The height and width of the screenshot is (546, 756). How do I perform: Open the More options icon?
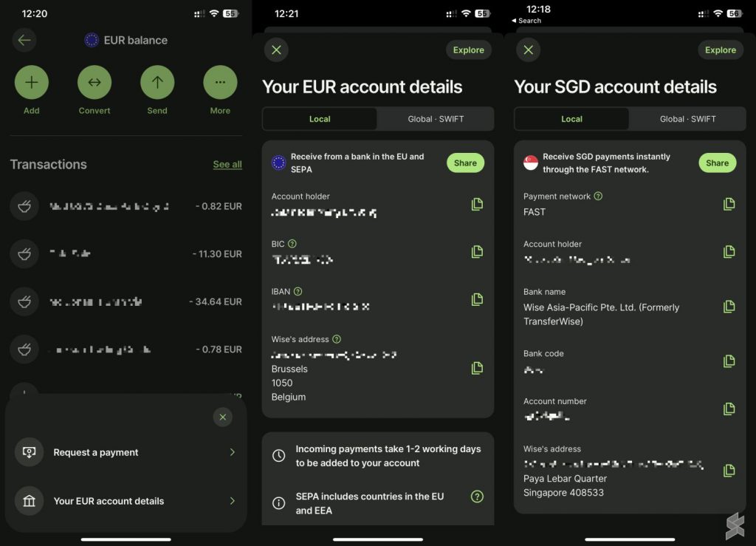point(220,82)
